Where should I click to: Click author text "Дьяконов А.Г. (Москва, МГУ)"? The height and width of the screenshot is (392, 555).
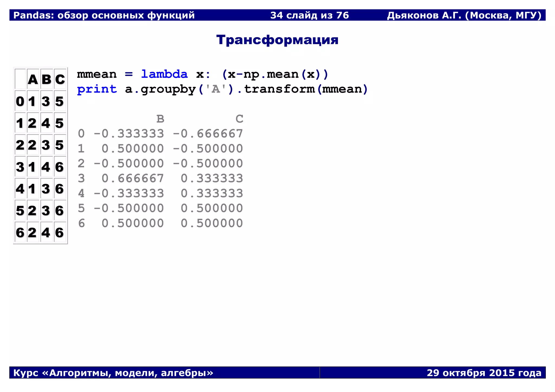[464, 15]
